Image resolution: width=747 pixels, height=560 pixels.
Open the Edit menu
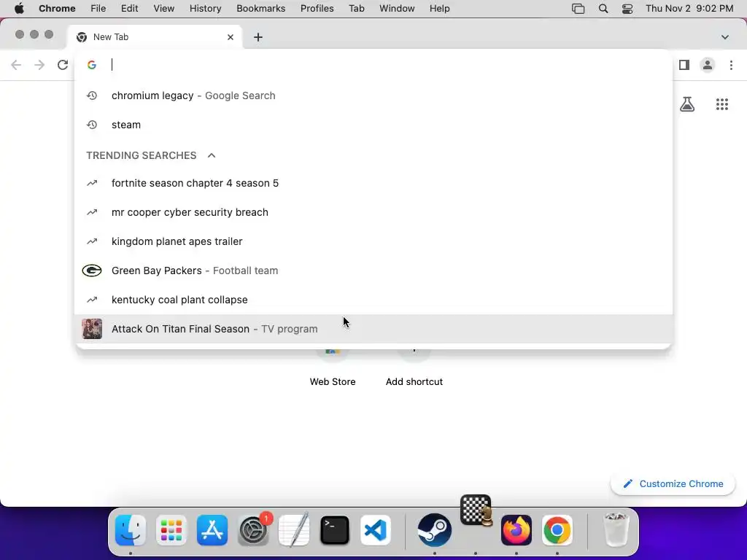[130, 9]
